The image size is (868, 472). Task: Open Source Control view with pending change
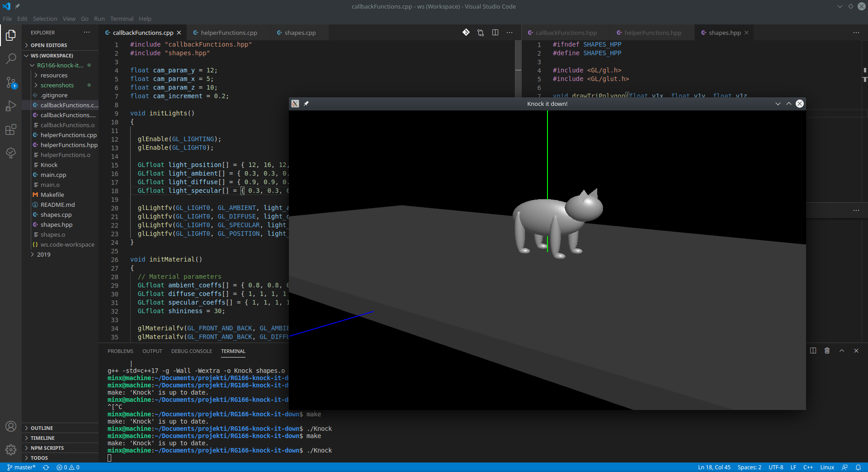pyautogui.click(x=11, y=82)
